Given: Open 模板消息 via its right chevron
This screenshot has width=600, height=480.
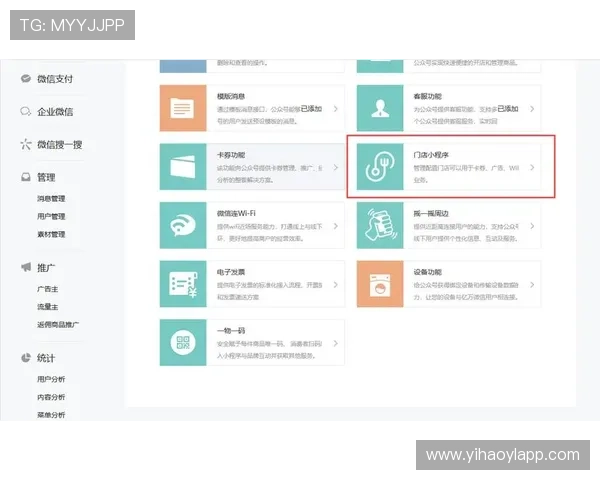Looking at the screenshot, I should (x=336, y=109).
